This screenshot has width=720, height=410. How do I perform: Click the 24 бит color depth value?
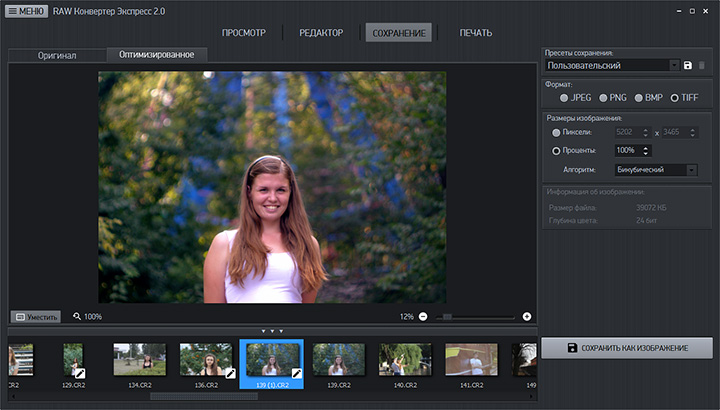647,221
